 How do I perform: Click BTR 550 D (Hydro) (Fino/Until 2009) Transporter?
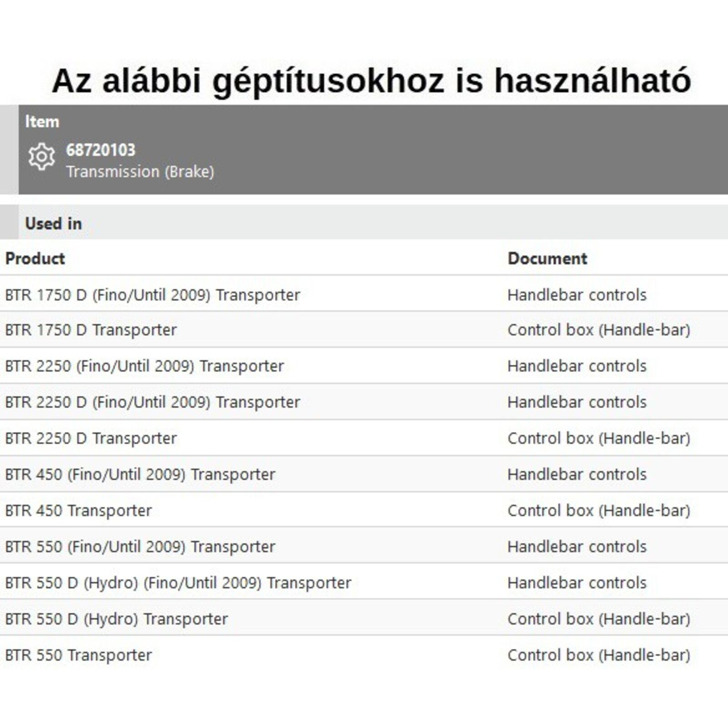click(178, 583)
